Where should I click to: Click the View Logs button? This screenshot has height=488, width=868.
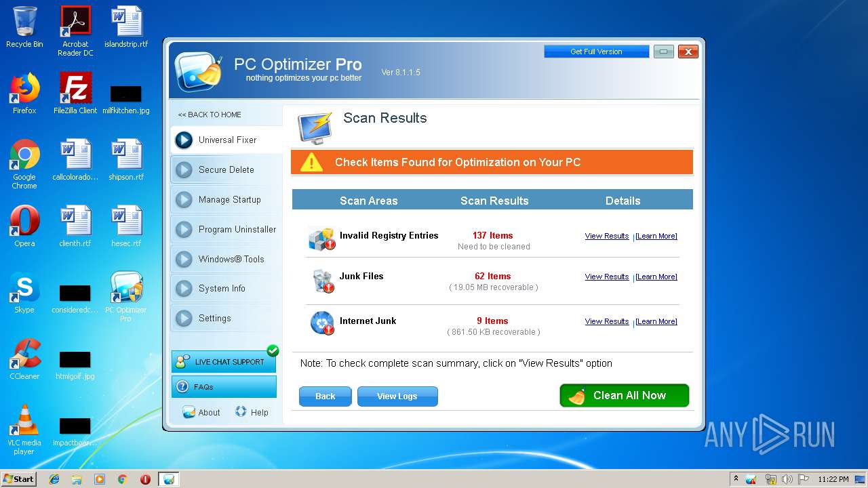(397, 396)
